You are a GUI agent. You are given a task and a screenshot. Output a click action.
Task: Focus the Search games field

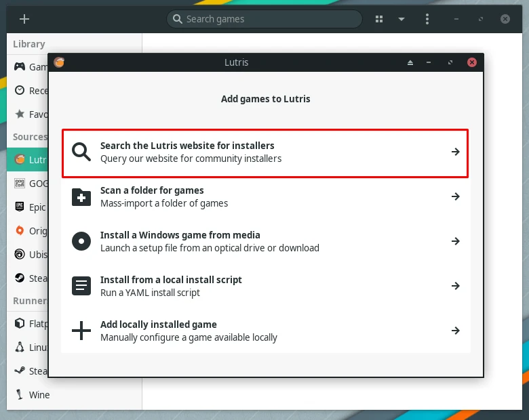(264, 19)
